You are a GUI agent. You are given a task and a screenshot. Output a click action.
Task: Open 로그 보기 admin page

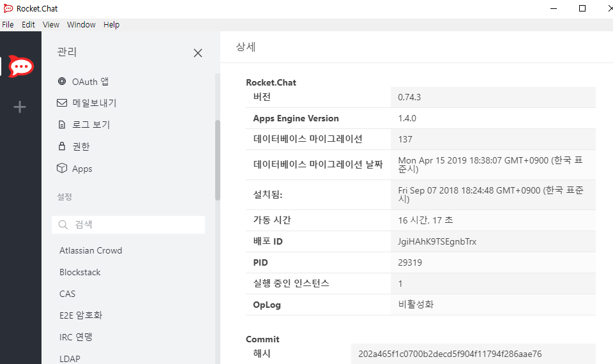(x=91, y=125)
